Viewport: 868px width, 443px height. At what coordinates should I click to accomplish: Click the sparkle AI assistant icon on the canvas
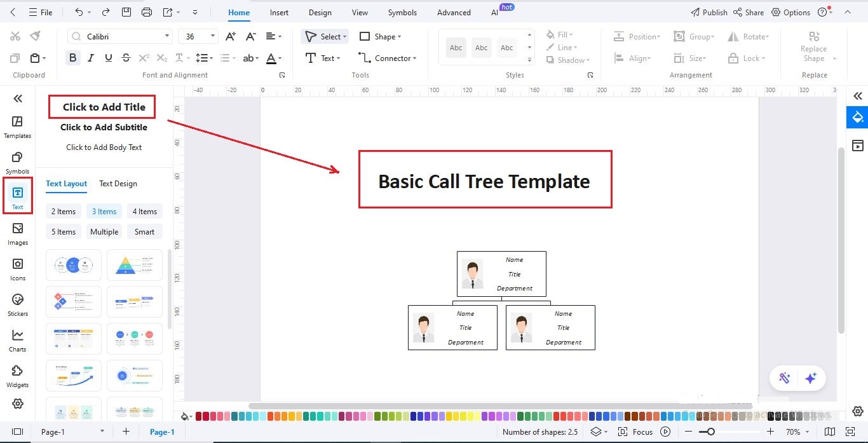coord(810,378)
